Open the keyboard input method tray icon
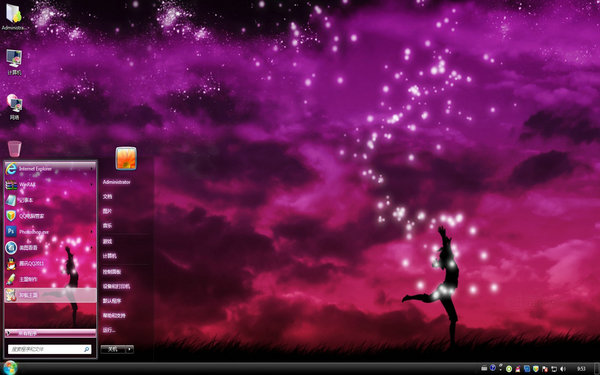Image resolution: width=600 pixels, height=375 pixels. [484, 368]
